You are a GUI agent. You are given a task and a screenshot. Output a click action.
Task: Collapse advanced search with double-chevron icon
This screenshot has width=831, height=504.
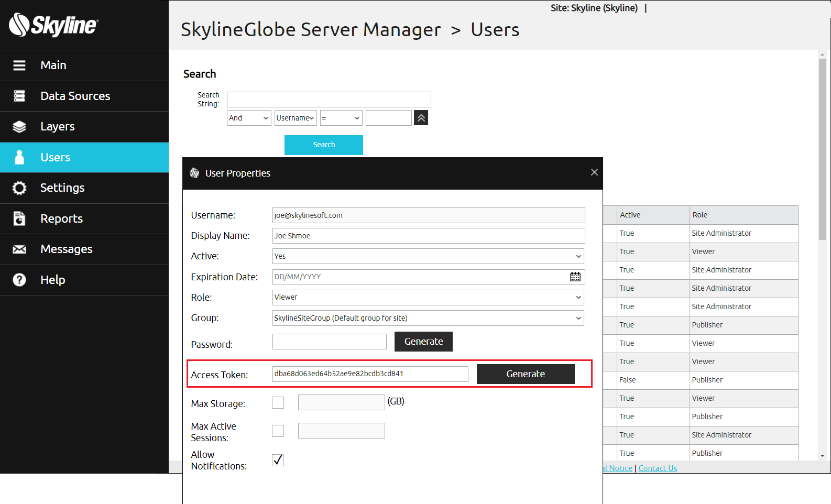(421, 118)
